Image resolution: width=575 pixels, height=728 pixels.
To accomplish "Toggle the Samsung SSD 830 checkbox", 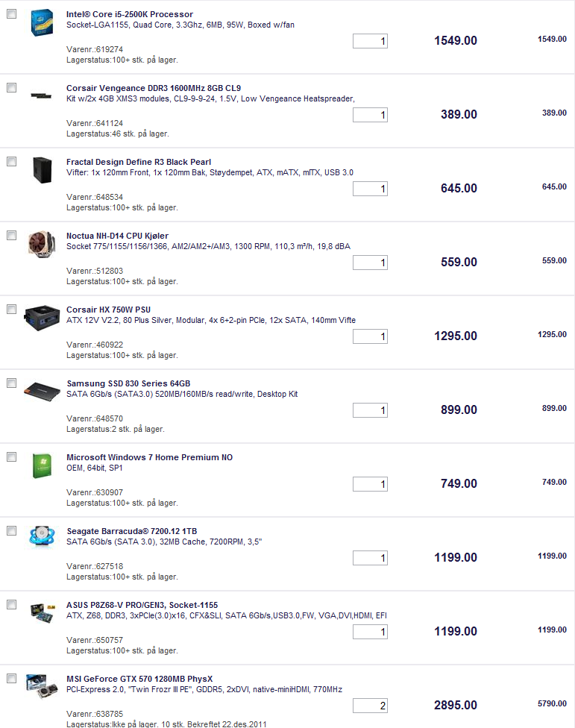I will [x=11, y=383].
